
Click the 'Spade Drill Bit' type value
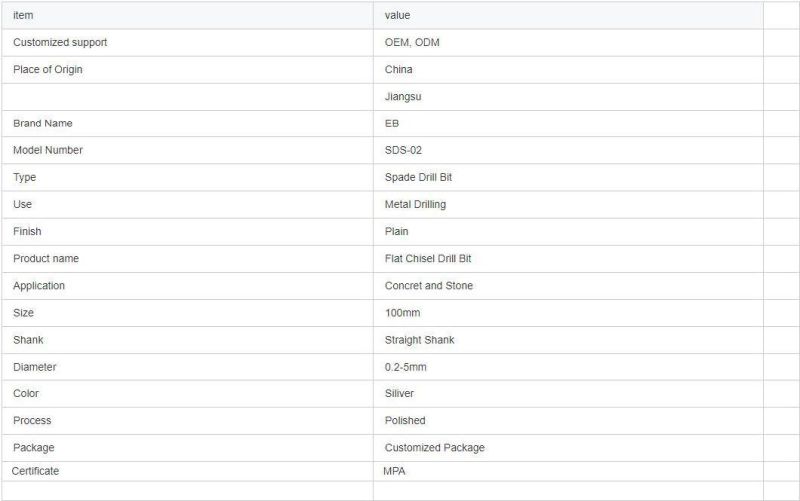point(421,177)
